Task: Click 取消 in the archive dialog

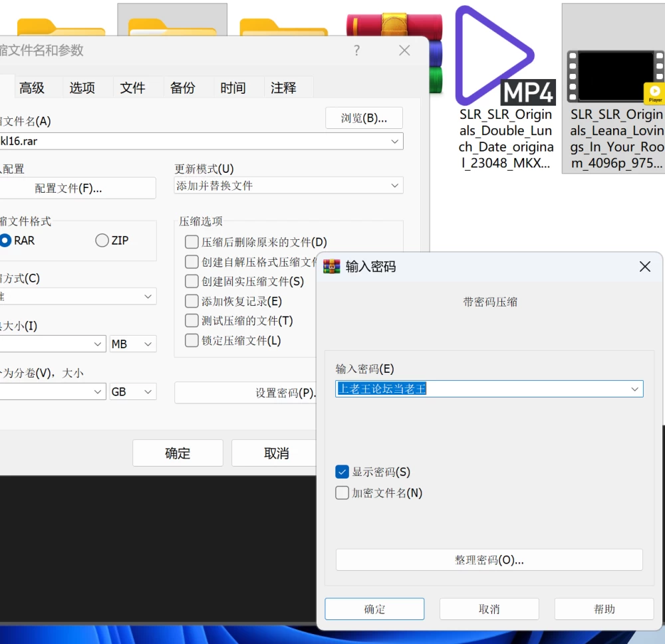Action: coord(275,453)
